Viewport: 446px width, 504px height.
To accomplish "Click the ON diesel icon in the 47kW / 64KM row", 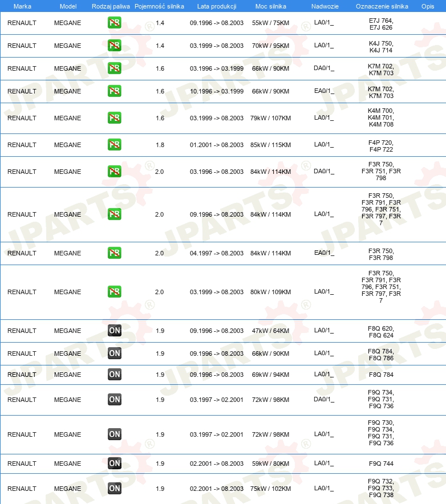I will (x=115, y=331).
